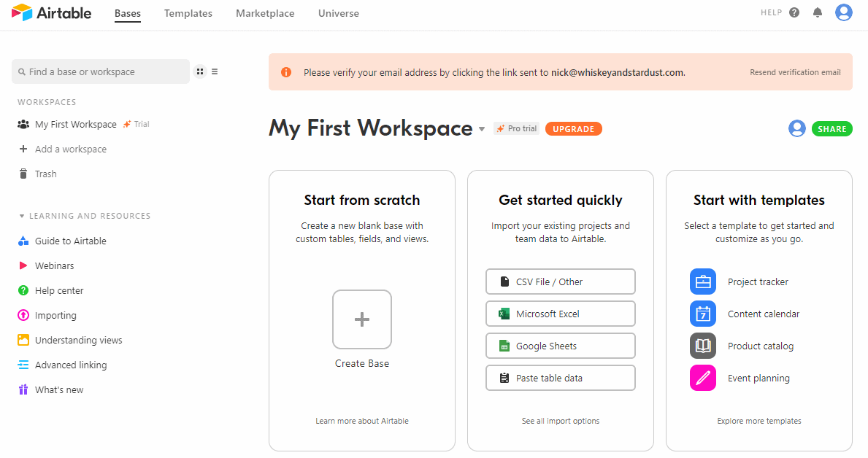Click workspace collaborator avatar beside Share
868x458 pixels.
coord(797,128)
